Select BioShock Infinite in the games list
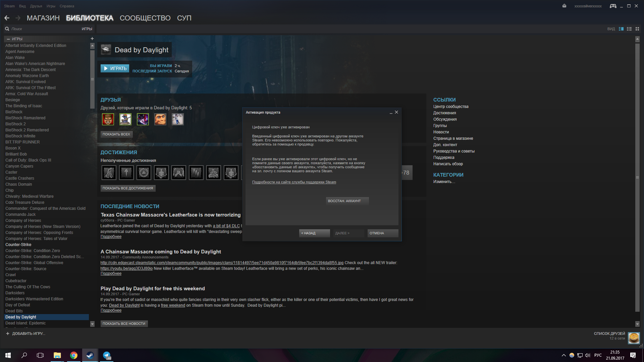This screenshot has width=644, height=362. [20, 136]
